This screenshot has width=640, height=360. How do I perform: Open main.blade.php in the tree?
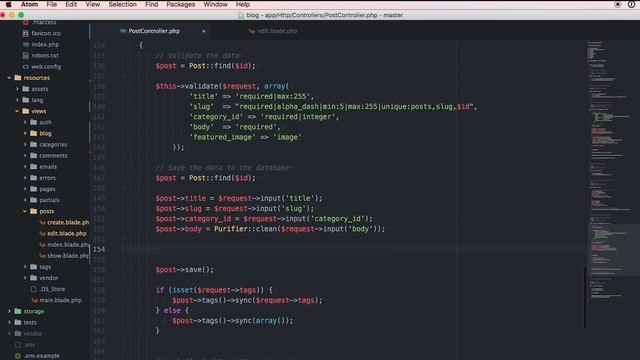click(60, 300)
